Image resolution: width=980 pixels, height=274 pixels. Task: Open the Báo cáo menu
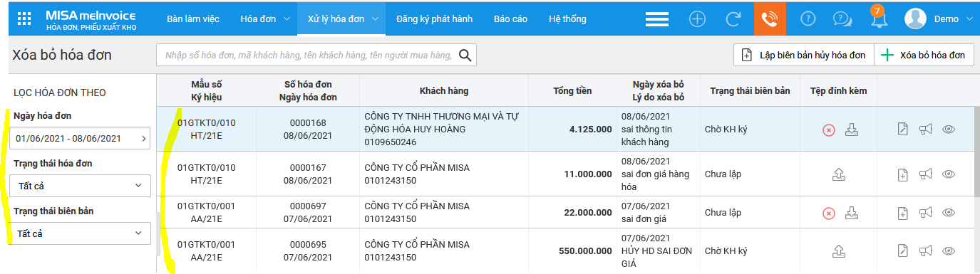pos(510,19)
